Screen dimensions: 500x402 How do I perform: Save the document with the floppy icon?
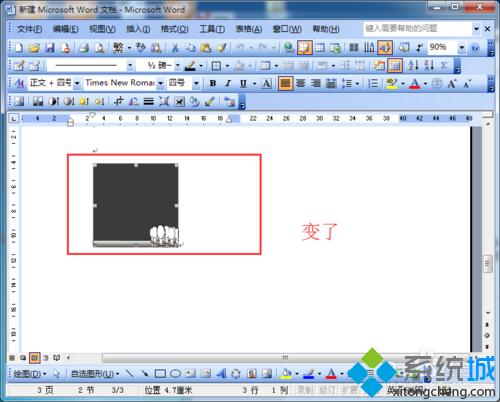(50, 48)
